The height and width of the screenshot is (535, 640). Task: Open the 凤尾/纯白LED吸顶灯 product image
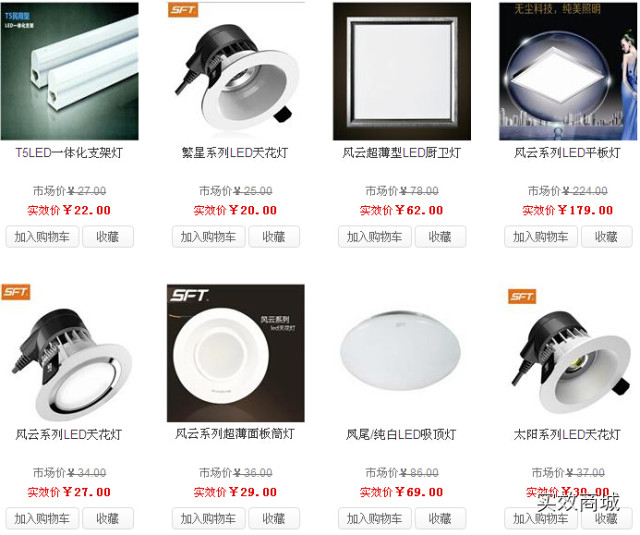point(402,353)
